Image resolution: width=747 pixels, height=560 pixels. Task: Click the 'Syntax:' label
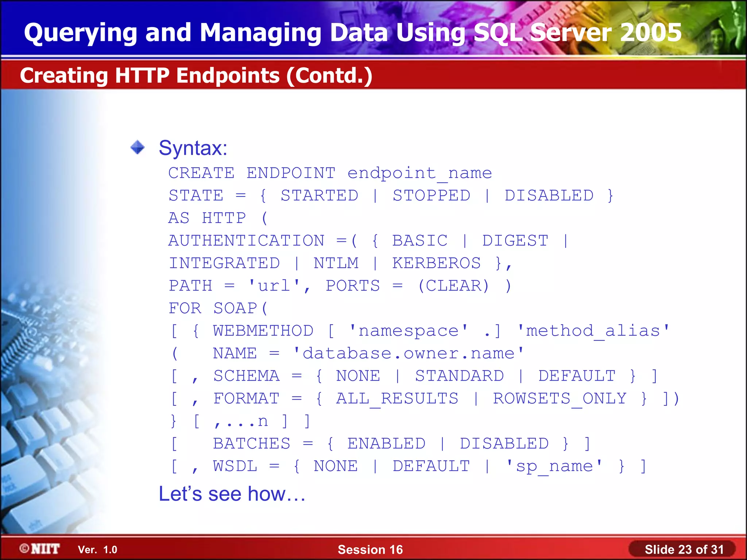tap(193, 148)
